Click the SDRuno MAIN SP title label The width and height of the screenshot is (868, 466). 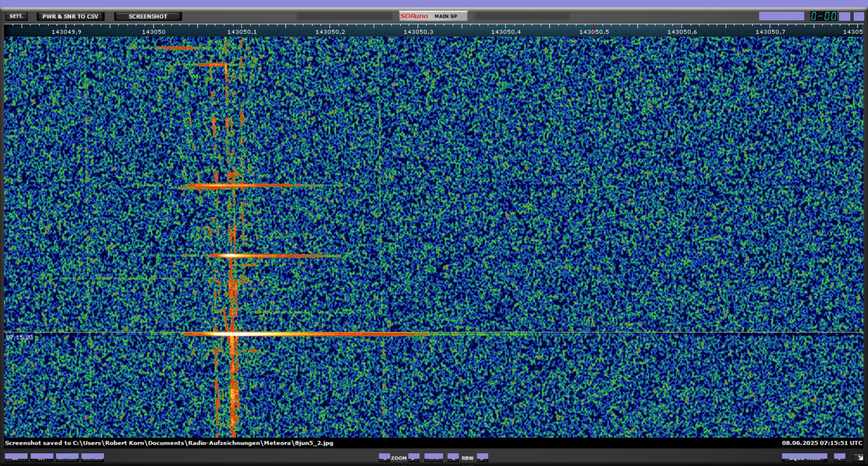(x=433, y=16)
